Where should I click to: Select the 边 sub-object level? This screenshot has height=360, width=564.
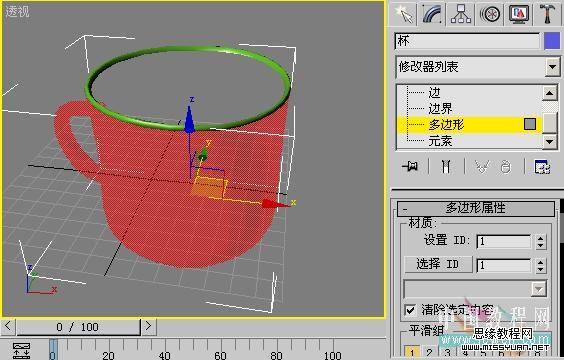[434, 93]
